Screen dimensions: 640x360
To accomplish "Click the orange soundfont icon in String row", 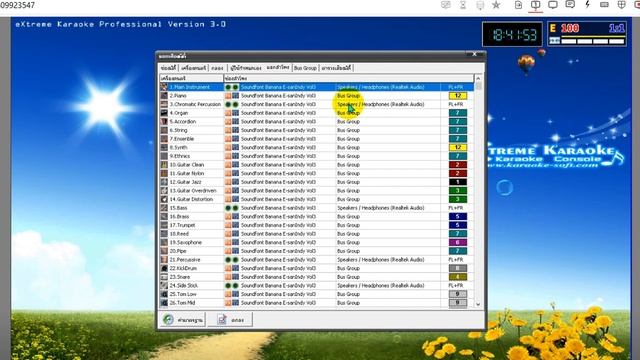I will [x=228, y=130].
